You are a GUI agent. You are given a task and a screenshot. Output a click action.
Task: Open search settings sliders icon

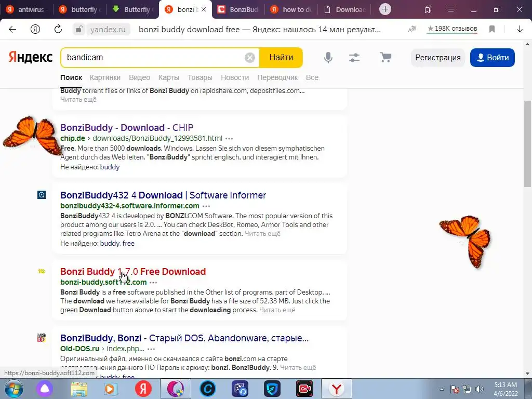(354, 58)
